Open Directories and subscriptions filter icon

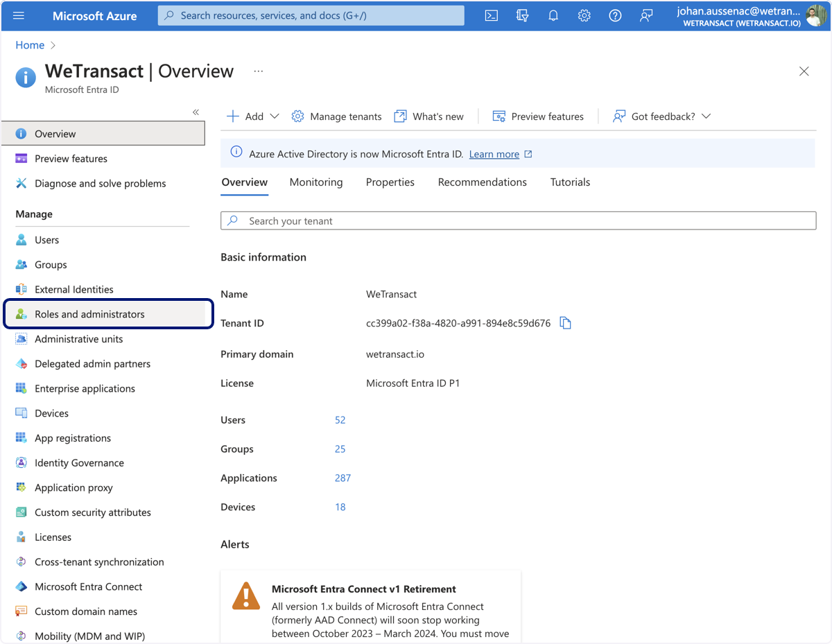point(522,15)
